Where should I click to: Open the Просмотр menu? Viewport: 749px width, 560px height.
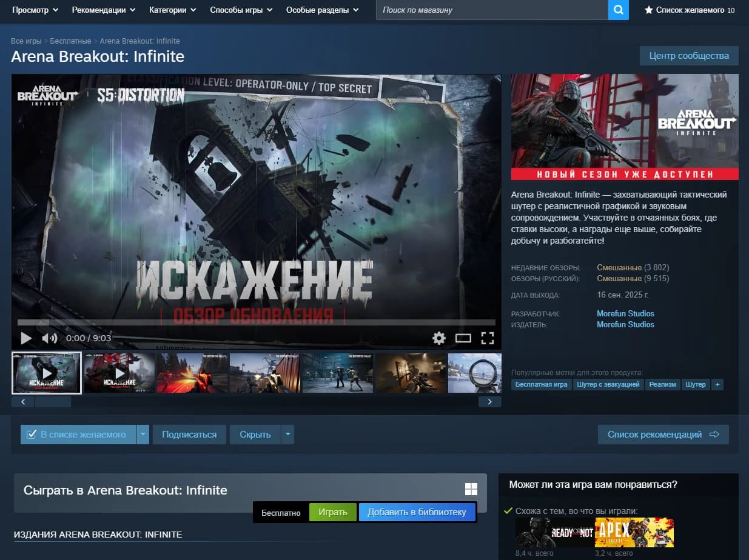coord(35,10)
